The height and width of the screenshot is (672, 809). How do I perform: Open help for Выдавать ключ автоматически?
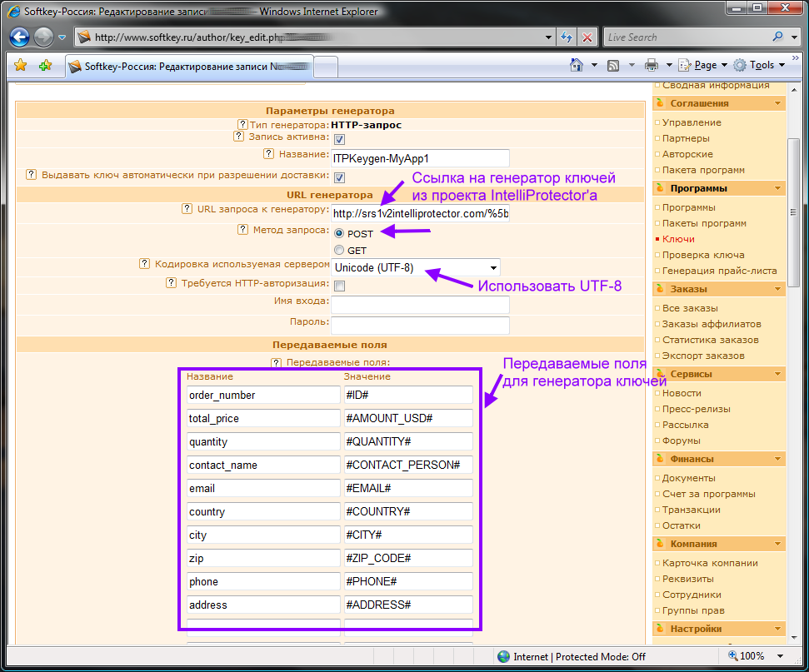click(32, 174)
